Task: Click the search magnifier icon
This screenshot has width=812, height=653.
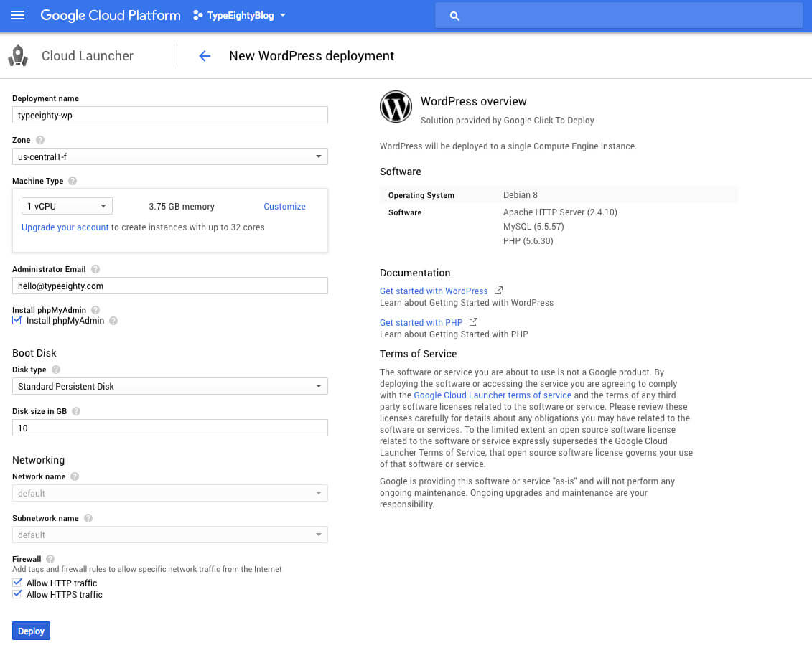Action: pos(454,16)
